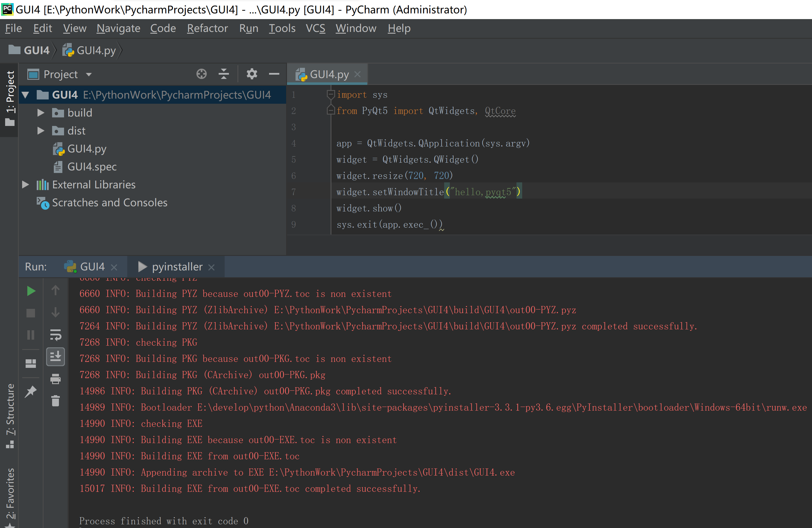Click the locate/scroll from source target icon
Image resolution: width=812 pixels, height=528 pixels.
click(202, 74)
